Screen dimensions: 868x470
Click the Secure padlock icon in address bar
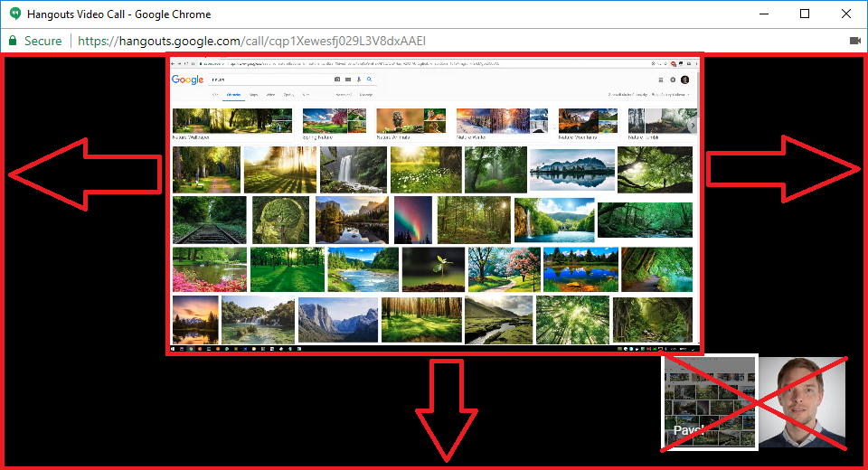[13, 41]
